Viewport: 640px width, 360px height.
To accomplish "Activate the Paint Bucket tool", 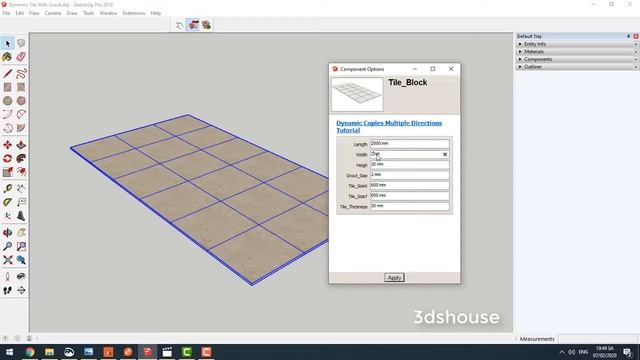I will 7,57.
